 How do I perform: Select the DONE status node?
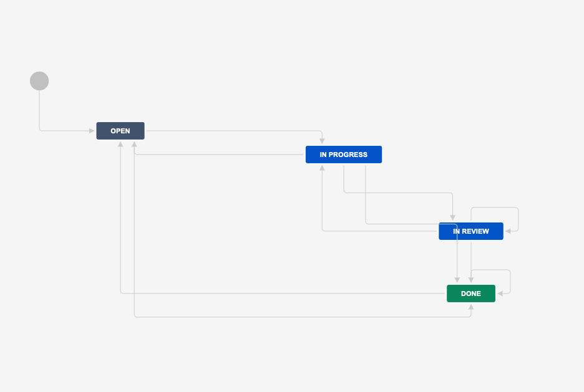[470, 293]
